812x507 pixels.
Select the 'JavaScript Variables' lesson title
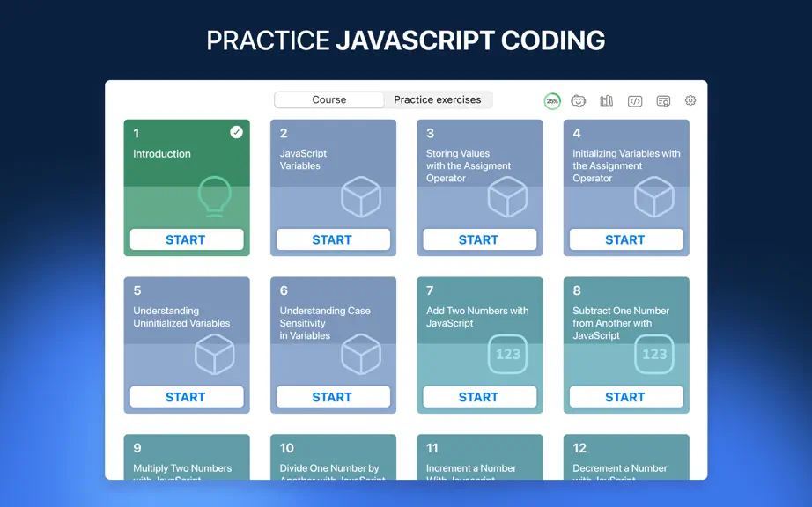pos(303,160)
